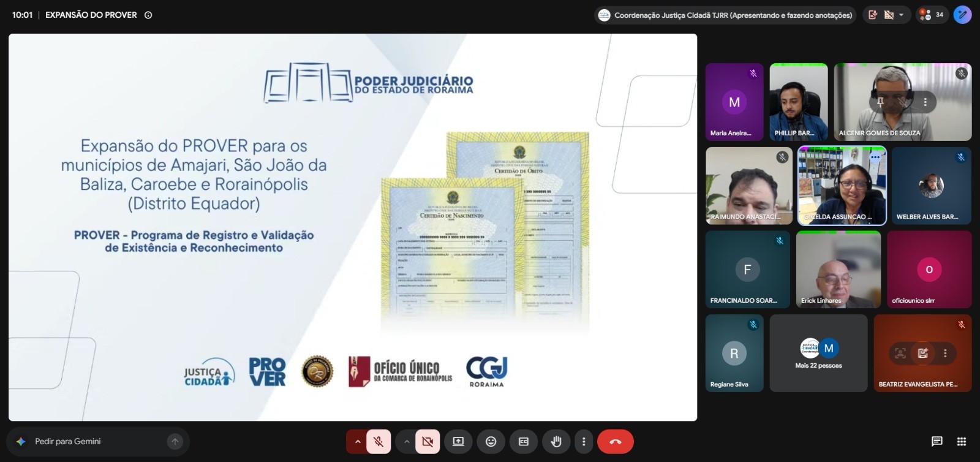Screen dimensions: 980x462
Task: Click the Gemini notes icon in top bar
Action: coord(873,15)
